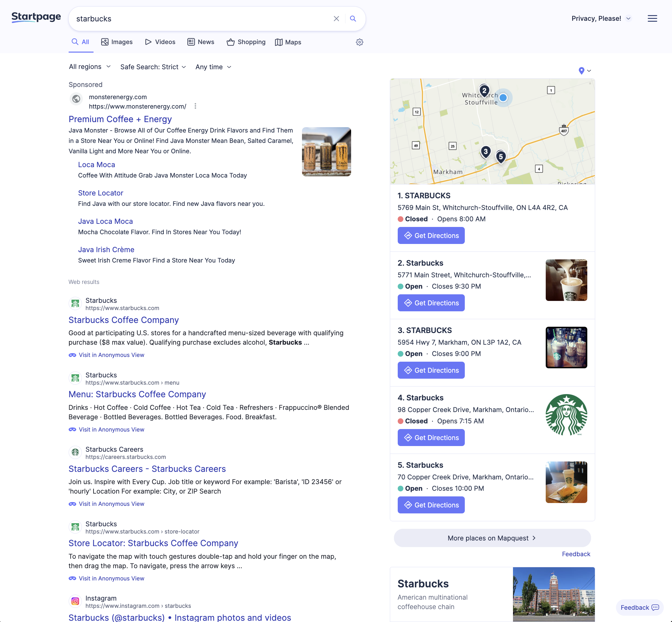This screenshot has width=672, height=622.
Task: Open the Premium Coffee + Energy ad link
Action: tap(120, 119)
